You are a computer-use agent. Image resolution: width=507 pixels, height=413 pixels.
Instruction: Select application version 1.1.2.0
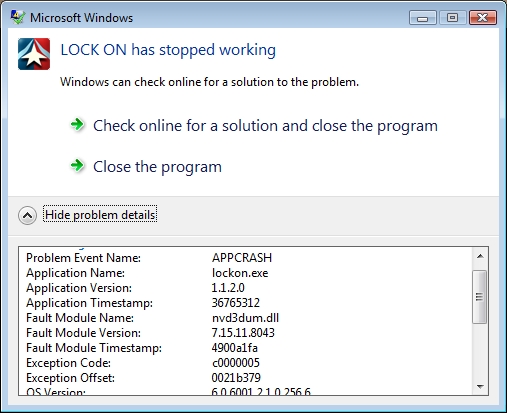(228, 288)
